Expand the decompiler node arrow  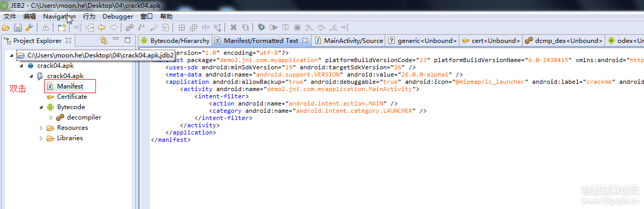coord(51,117)
